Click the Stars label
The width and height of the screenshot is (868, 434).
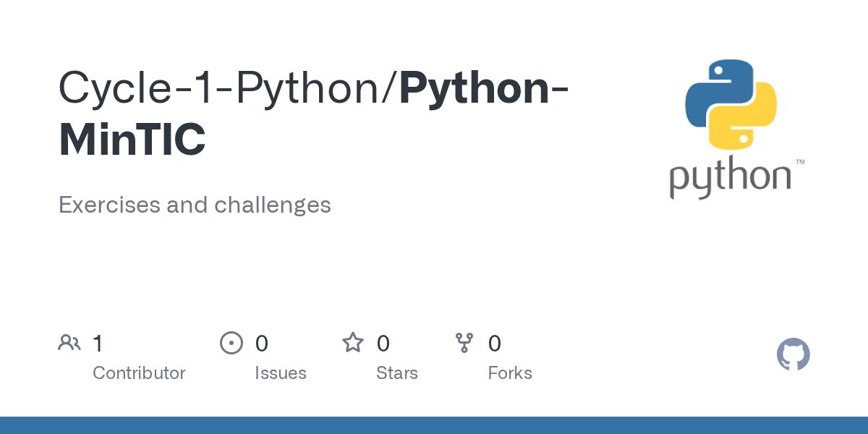pyautogui.click(x=396, y=373)
